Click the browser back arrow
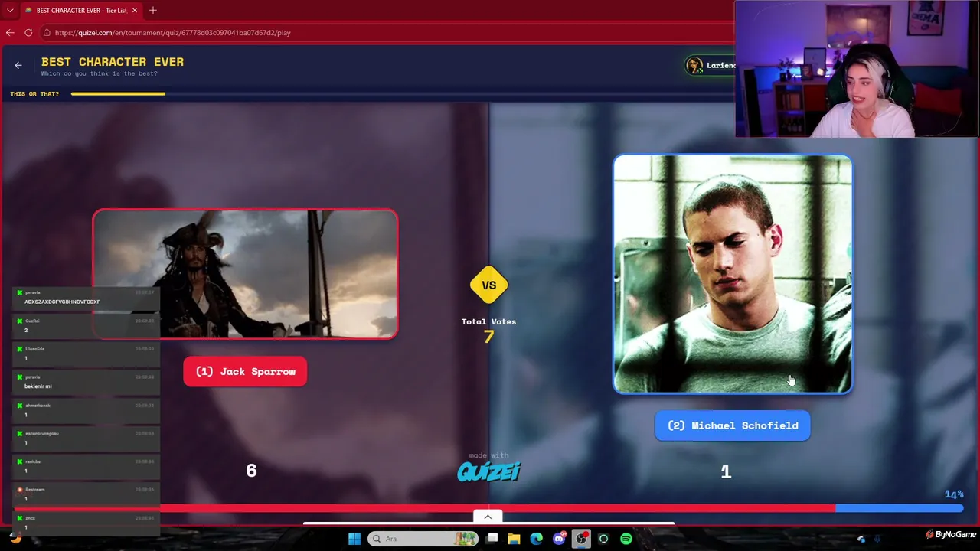The width and height of the screenshot is (980, 551). [10, 33]
